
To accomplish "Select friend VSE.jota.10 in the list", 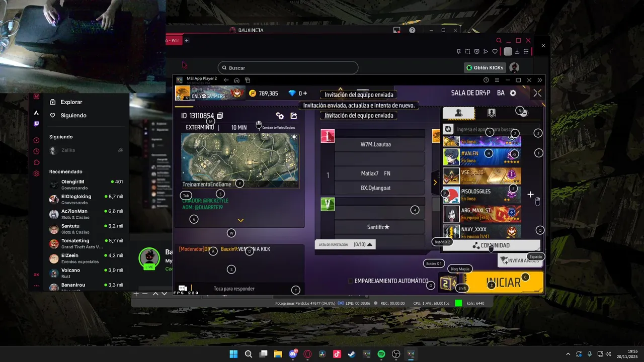I will click(482, 176).
